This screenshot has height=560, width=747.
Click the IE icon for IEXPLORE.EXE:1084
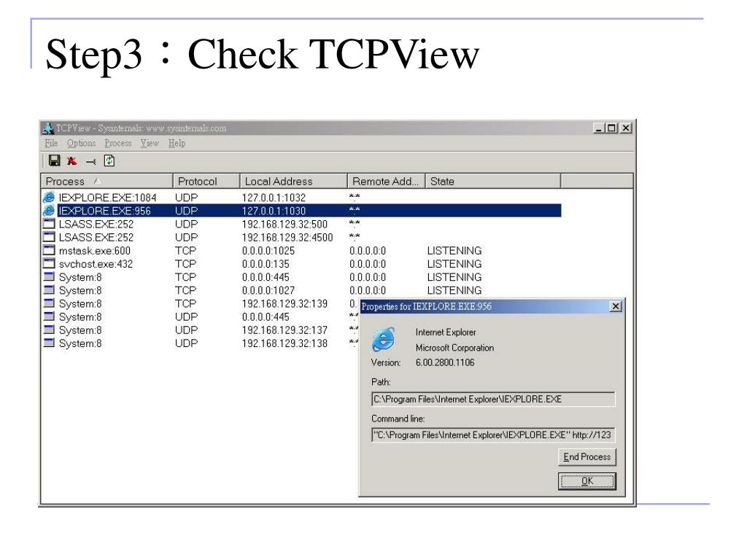coord(49,197)
